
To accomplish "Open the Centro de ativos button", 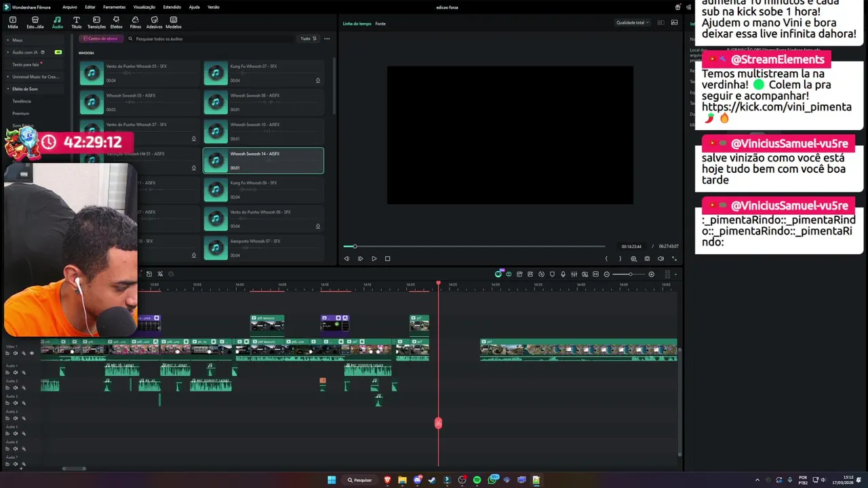I will click(x=100, y=39).
